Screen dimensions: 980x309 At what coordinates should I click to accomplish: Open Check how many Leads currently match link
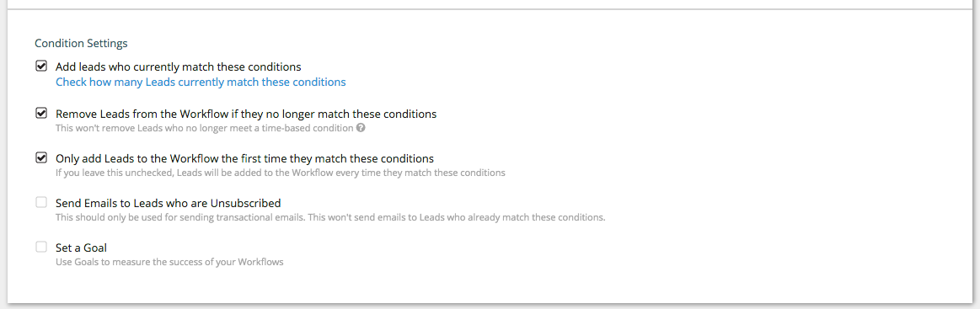tap(201, 82)
